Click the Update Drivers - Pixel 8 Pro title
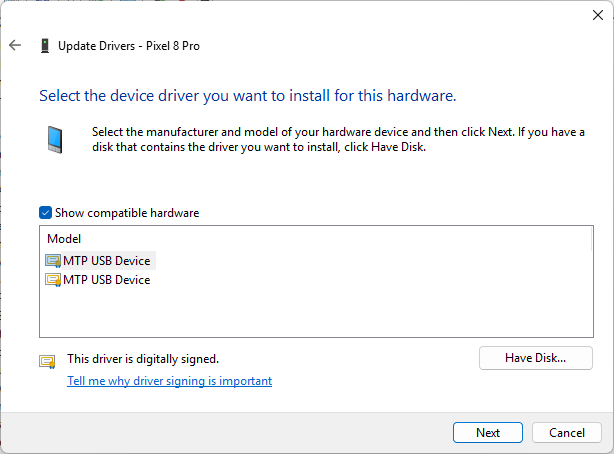Viewport: 614px width, 454px height. [x=129, y=46]
